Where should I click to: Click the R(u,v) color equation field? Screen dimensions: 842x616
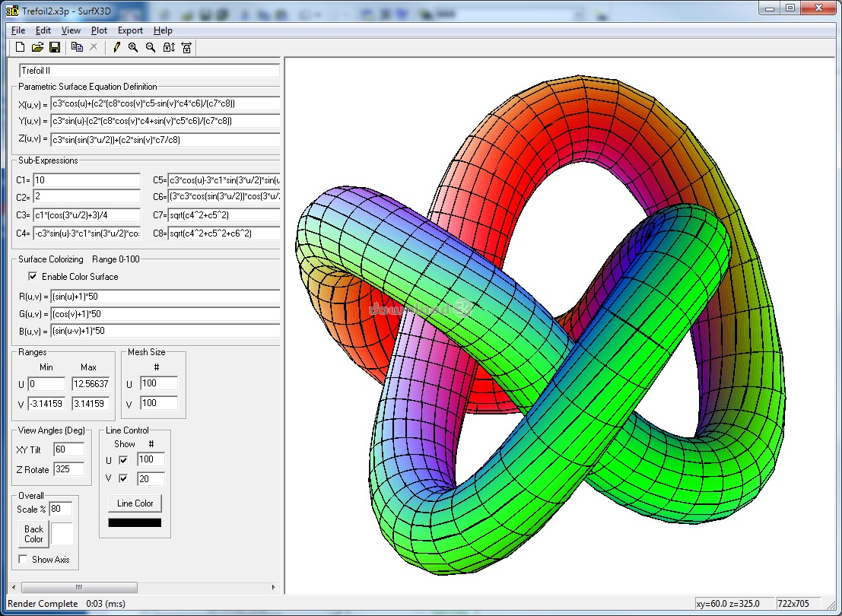click(x=165, y=297)
